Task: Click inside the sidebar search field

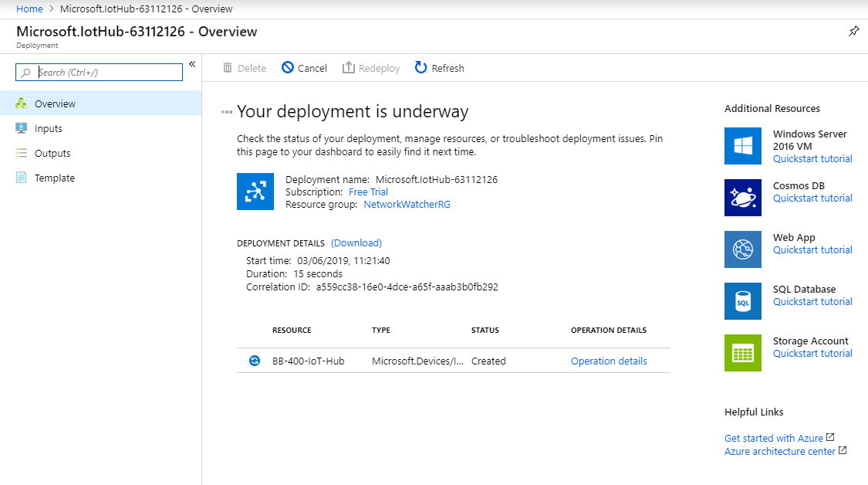Action: [x=99, y=72]
